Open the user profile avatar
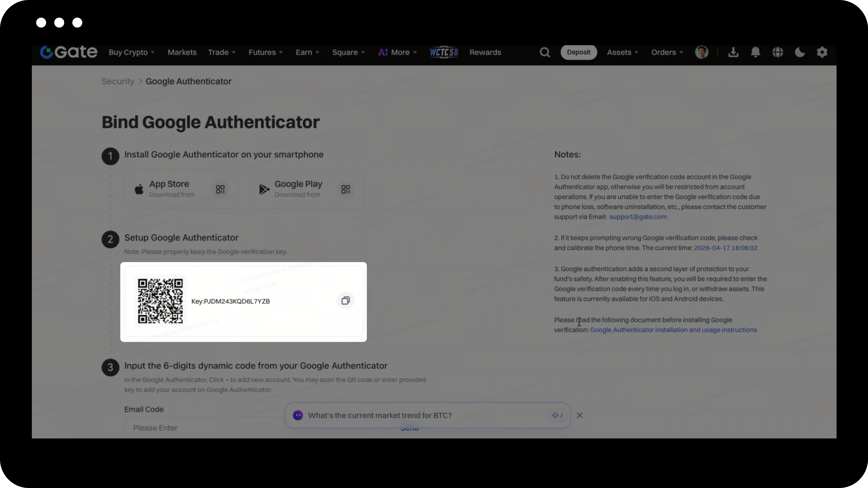The image size is (868, 488). tap(702, 53)
